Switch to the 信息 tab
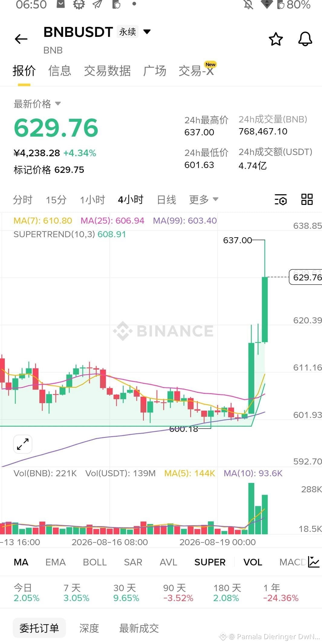322x644 pixels. [x=60, y=71]
